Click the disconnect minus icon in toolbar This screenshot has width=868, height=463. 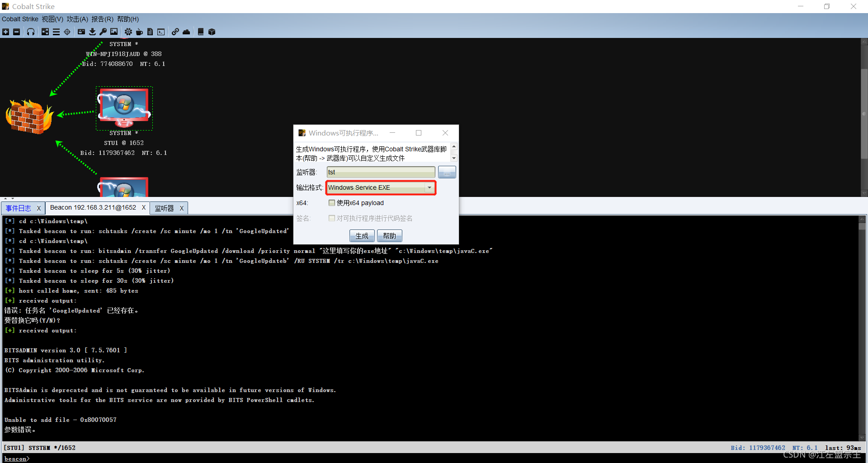coord(16,32)
